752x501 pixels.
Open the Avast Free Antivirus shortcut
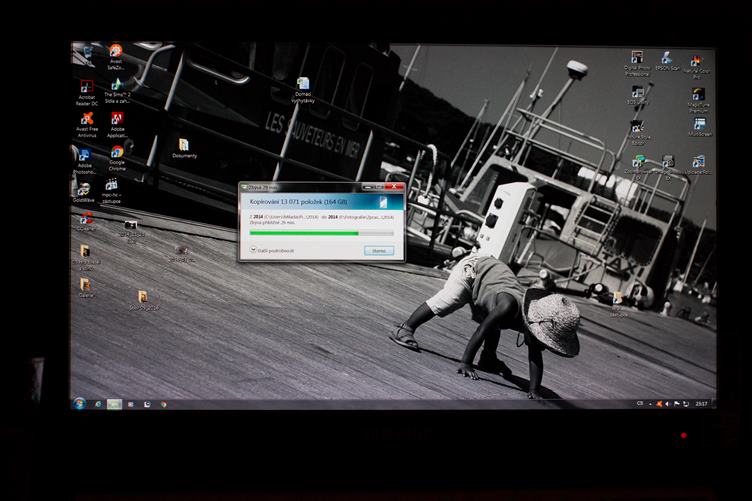tap(87, 125)
